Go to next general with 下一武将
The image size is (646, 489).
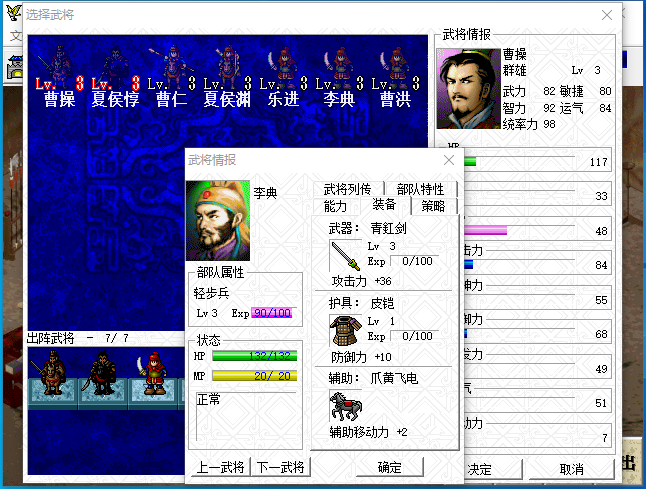(281, 467)
